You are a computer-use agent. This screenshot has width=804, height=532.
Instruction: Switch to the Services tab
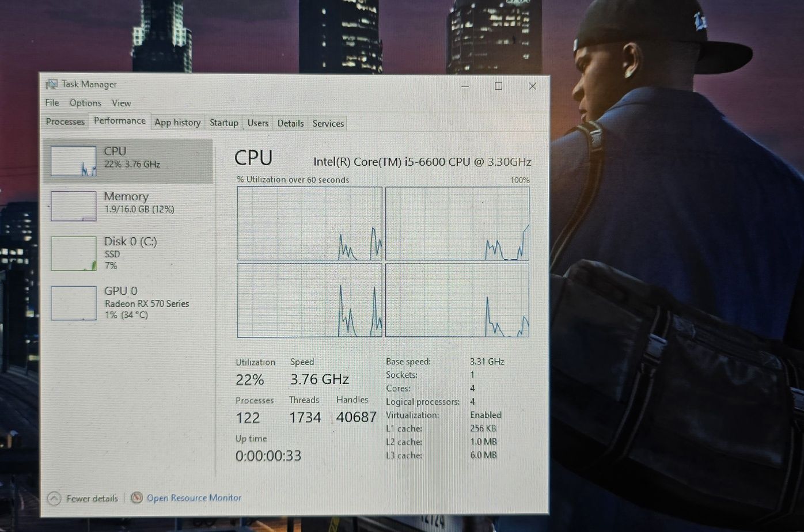tap(328, 123)
